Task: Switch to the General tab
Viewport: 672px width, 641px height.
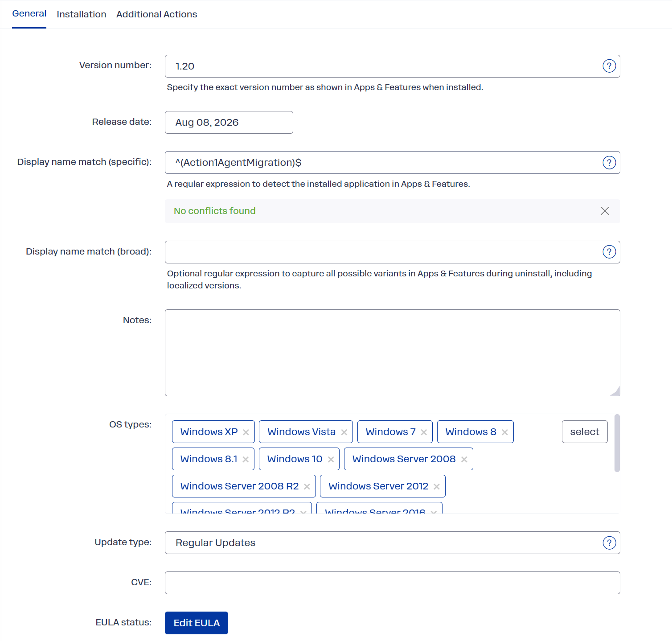Action: point(29,14)
